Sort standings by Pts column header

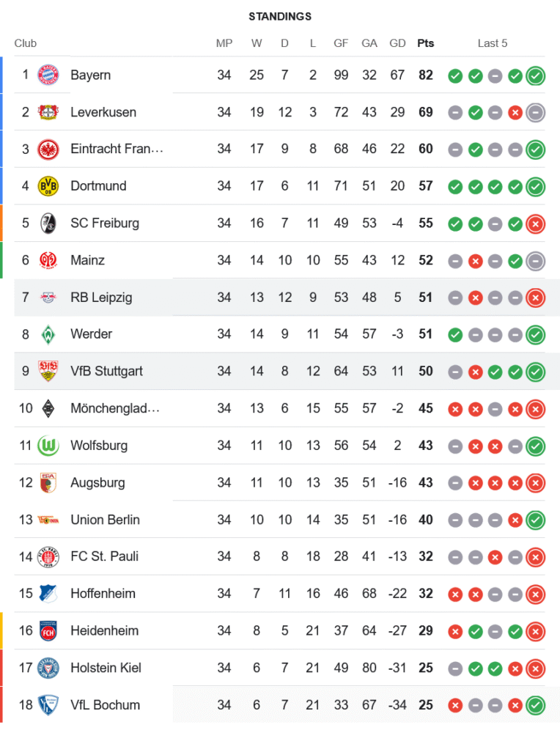pos(425,43)
